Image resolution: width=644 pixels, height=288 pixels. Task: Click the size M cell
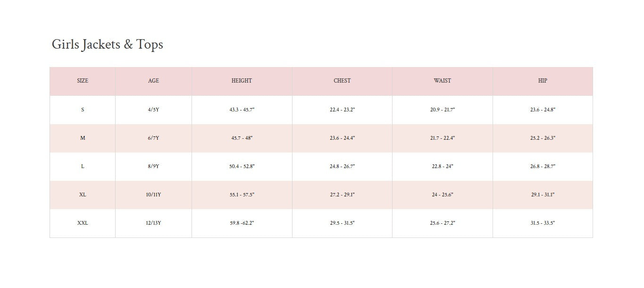click(83, 138)
